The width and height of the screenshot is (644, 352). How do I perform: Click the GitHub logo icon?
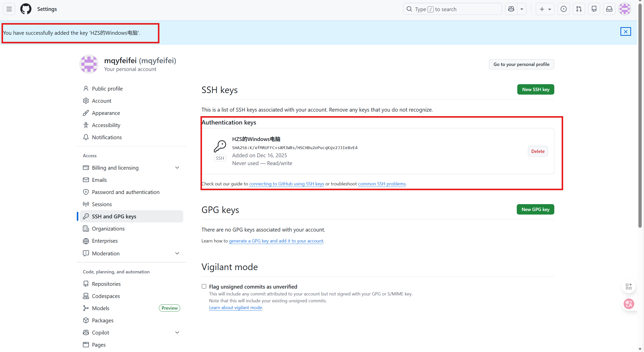(26, 9)
